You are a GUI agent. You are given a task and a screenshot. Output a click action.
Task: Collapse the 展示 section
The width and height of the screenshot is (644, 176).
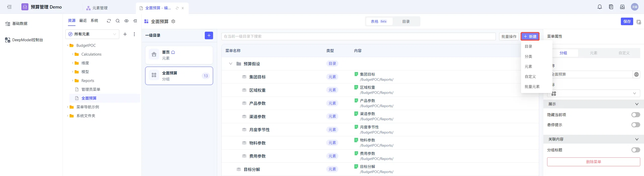637,104
